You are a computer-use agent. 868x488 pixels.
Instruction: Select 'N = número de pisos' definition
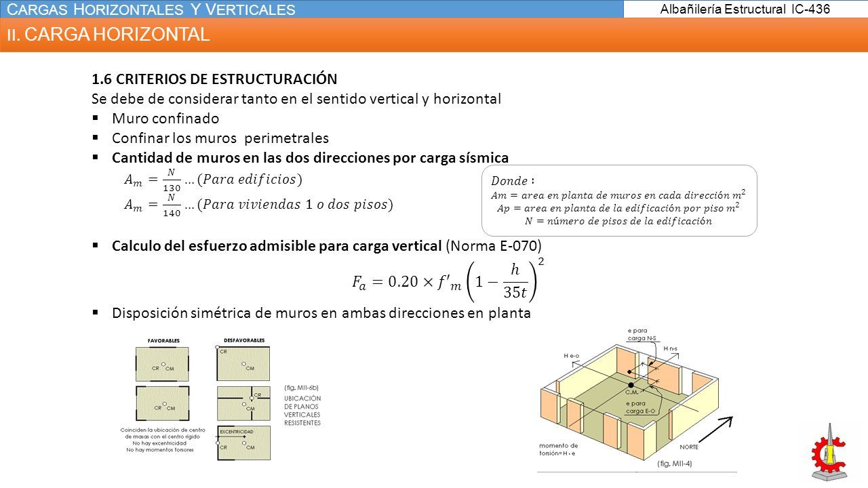point(618,221)
